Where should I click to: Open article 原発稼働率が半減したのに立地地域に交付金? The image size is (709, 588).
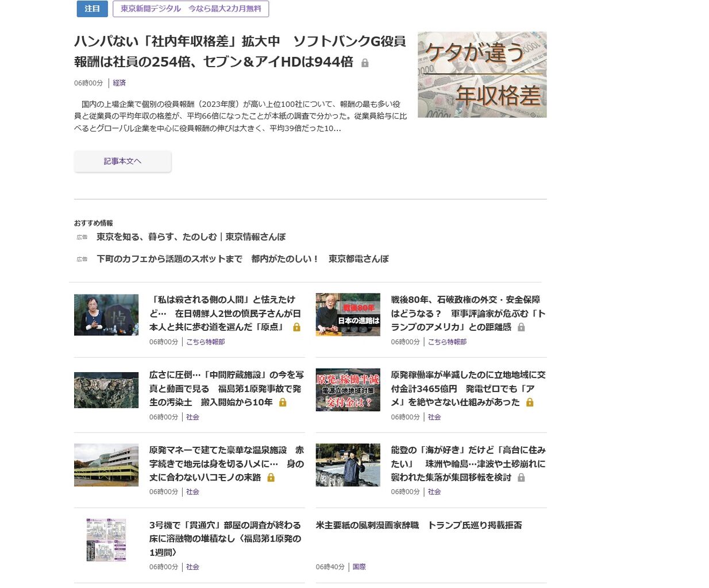468,389
